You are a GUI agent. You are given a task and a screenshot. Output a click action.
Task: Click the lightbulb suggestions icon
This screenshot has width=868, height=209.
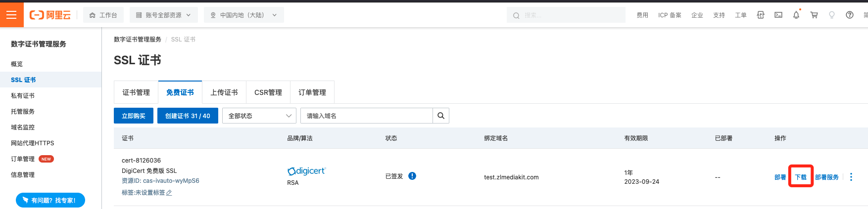click(x=832, y=15)
